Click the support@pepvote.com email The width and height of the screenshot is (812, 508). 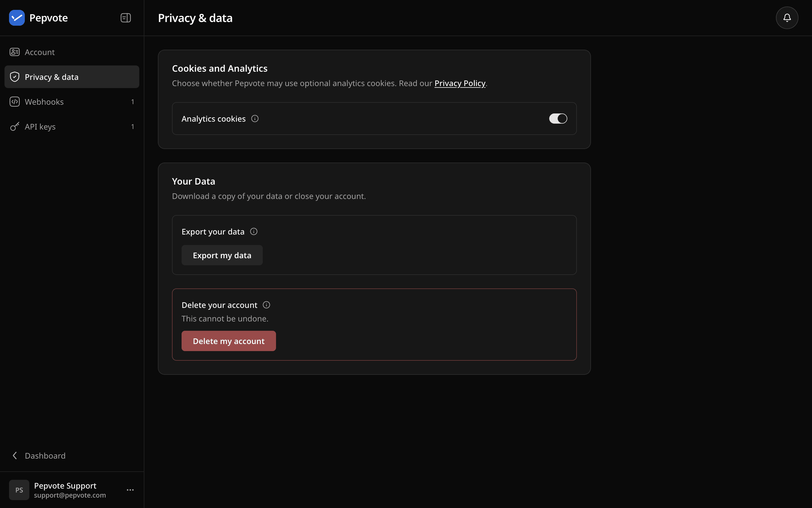tap(70, 495)
